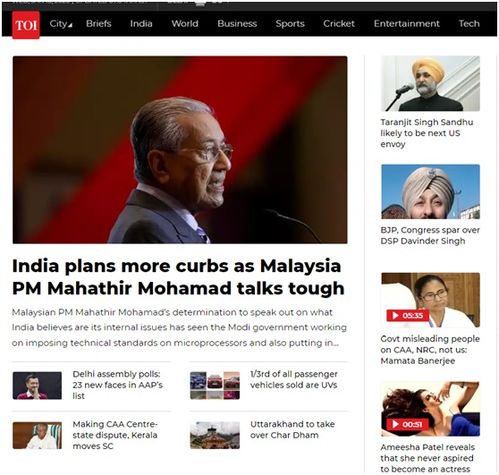This screenshot has width=499, height=475.
Task: Click the Taranjit Singh Sandhu photo
Action: click(x=430, y=84)
